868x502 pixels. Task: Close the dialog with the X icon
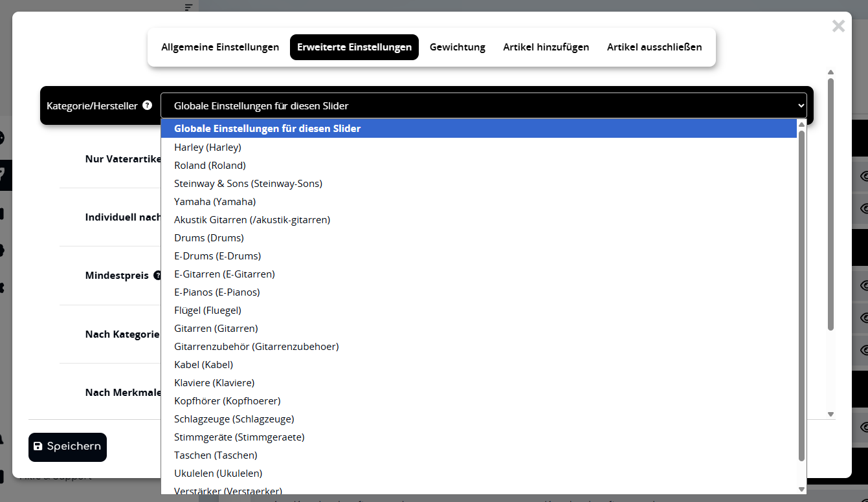click(838, 26)
